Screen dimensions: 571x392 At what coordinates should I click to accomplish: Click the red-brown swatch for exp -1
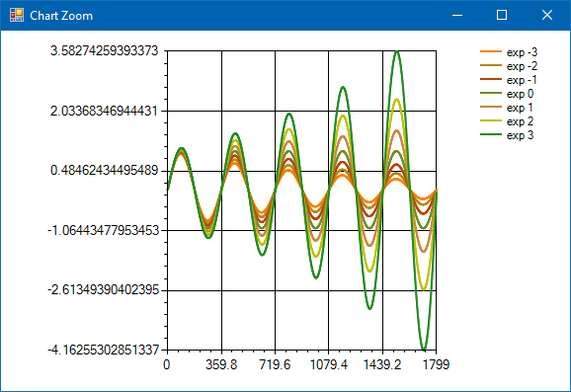[x=491, y=79]
